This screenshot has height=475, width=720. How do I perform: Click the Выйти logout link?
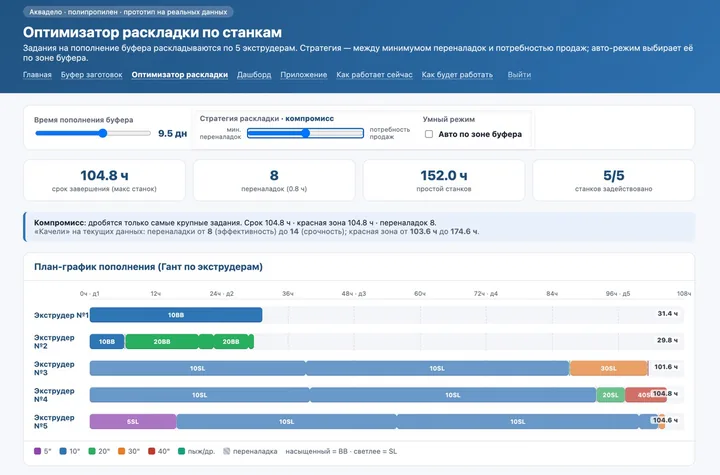pos(519,75)
